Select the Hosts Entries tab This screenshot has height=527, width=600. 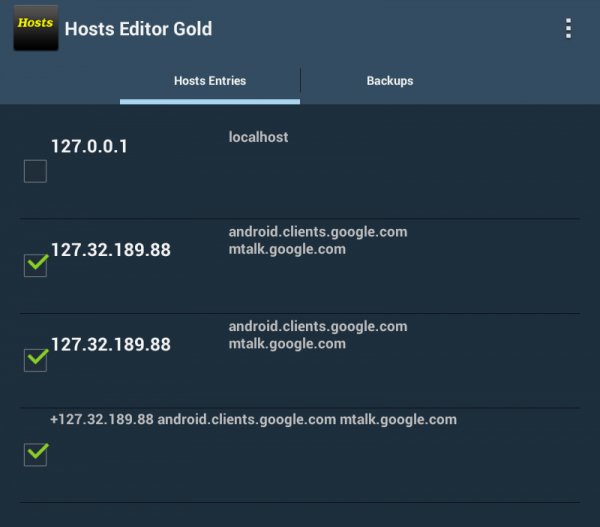coord(210,81)
